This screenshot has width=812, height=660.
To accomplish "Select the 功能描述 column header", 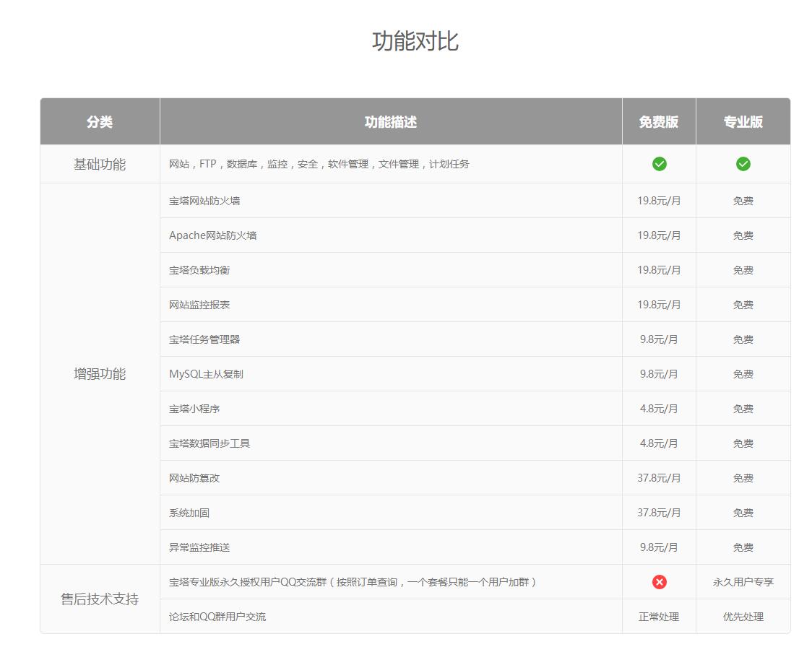I will click(x=391, y=122).
